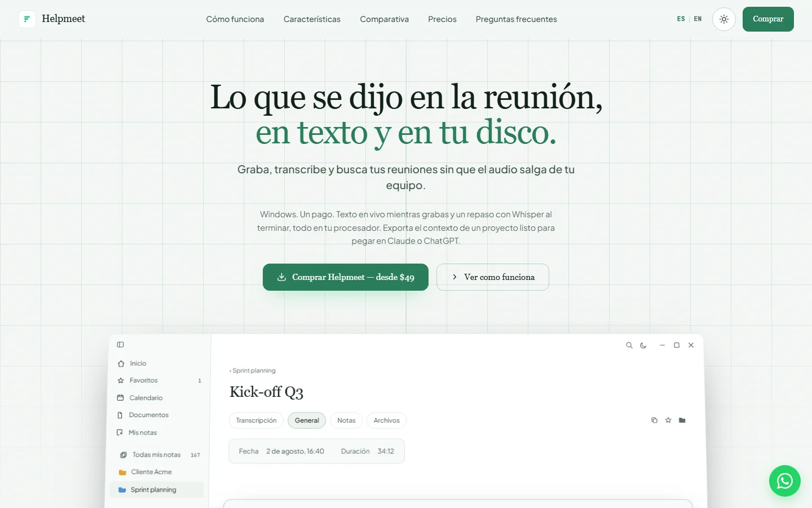Viewport: 812px width, 508px height.
Task: Open Precios nav link
Action: click(442, 19)
